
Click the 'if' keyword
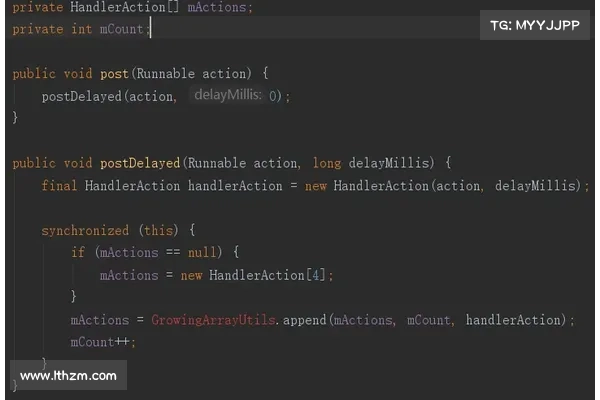tap(78, 253)
